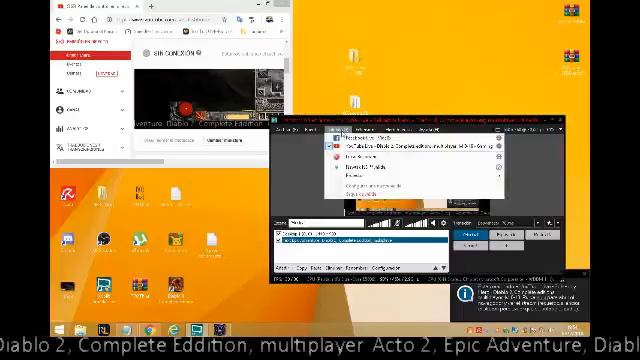Expand the Analytics section in YouTube sidebar
640x360 pixels.
122,129
